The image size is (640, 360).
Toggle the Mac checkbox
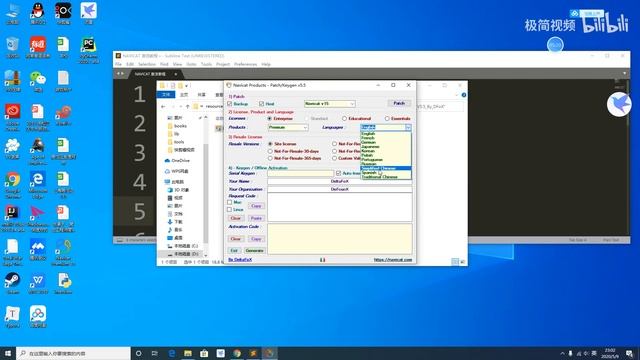[x=230, y=202]
